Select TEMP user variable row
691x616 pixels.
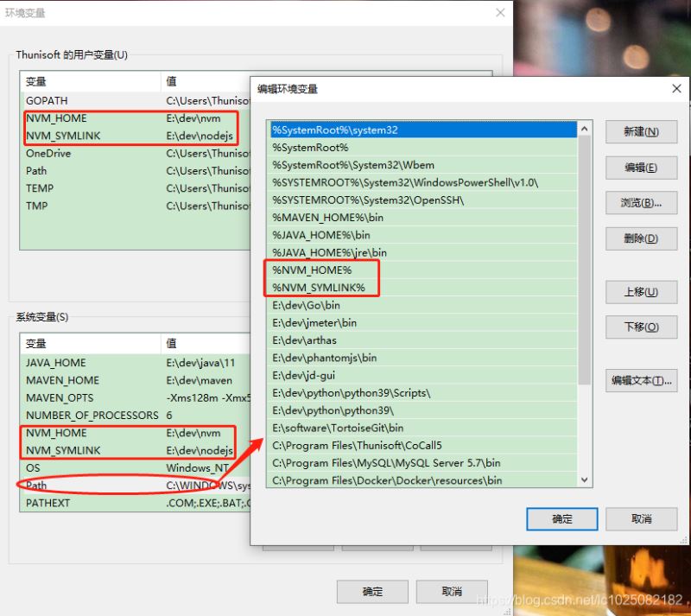[136, 188]
